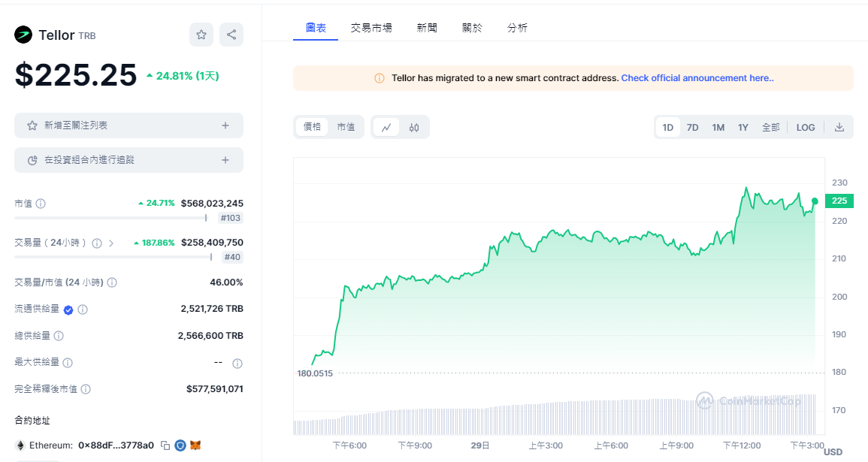
Task: Set the chart range to 1Y
Action: pos(743,127)
